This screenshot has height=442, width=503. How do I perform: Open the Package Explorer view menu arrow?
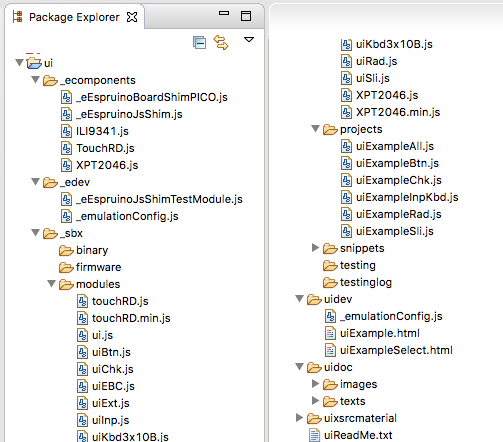[249, 40]
